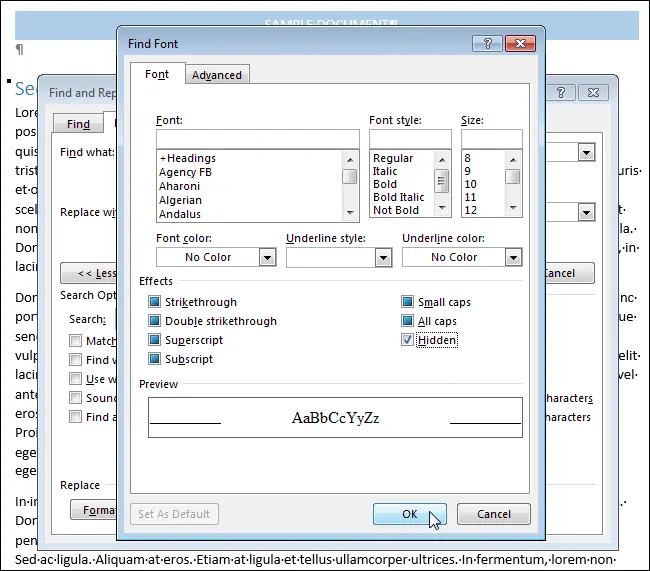Select Not Bold in the Font style list

pos(396,210)
